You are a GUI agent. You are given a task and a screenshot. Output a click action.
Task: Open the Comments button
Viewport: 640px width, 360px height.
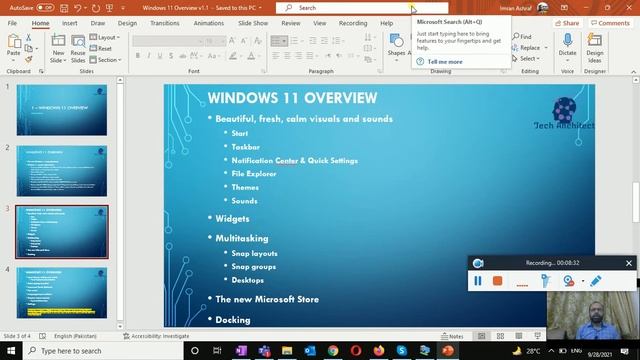pos(610,23)
